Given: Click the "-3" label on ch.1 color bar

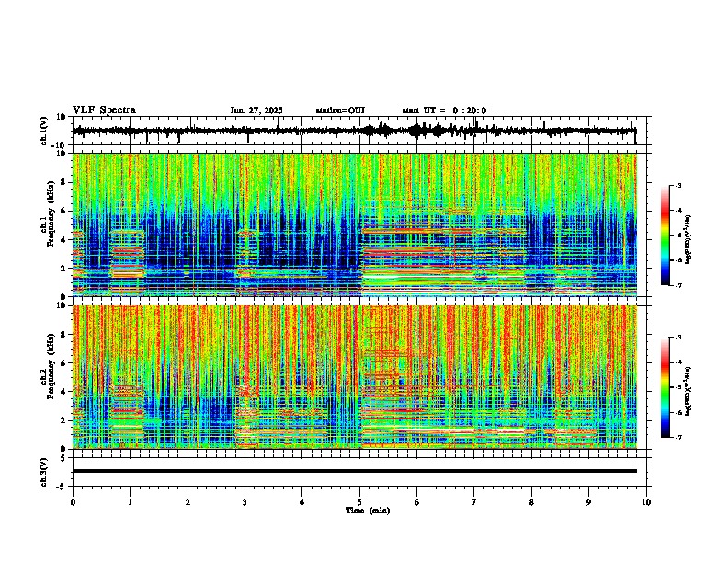Looking at the screenshot, I should coord(677,185).
